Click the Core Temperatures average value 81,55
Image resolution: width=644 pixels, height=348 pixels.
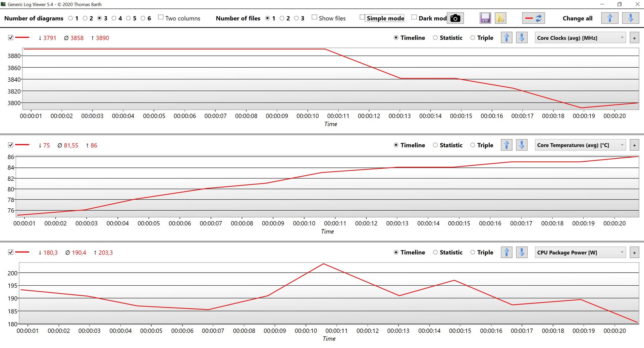click(71, 145)
